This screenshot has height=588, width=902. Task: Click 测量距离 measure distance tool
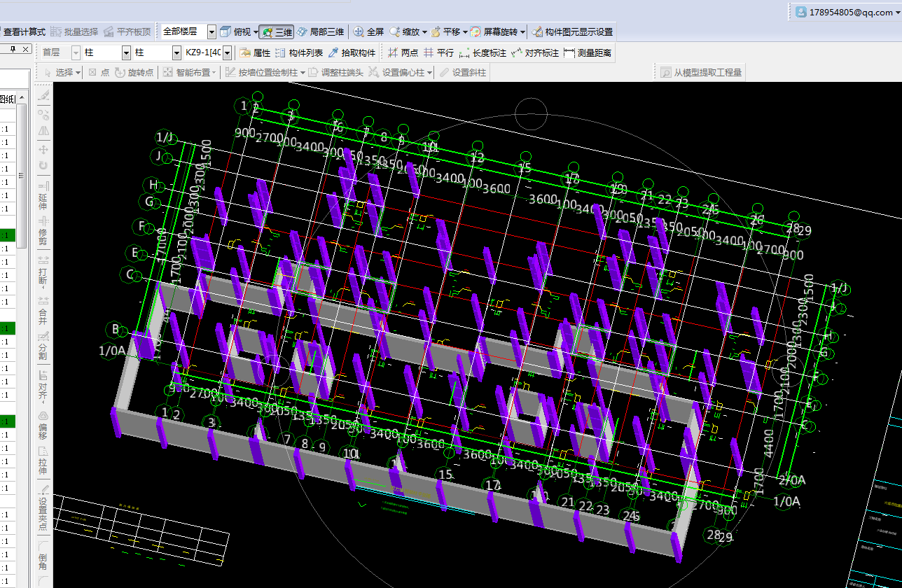tap(588, 52)
